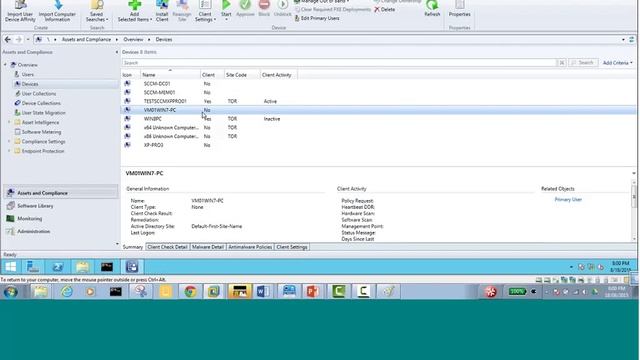Open the Client Settings dropdown

205,11
